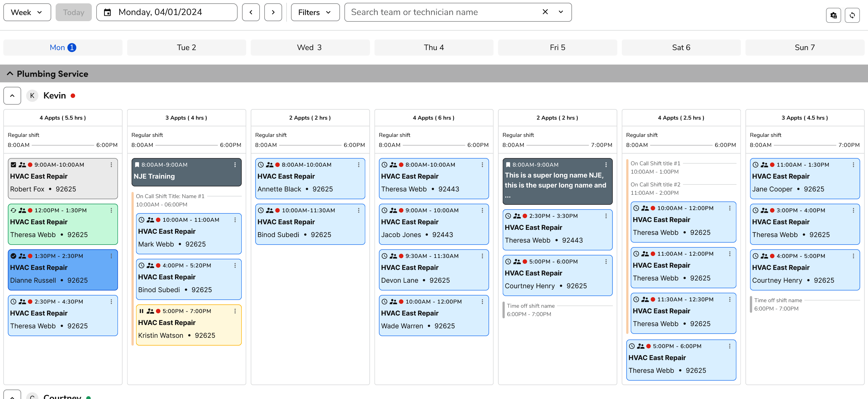
Task: Collapse the Plumbing Service section
Action: [x=10, y=73]
